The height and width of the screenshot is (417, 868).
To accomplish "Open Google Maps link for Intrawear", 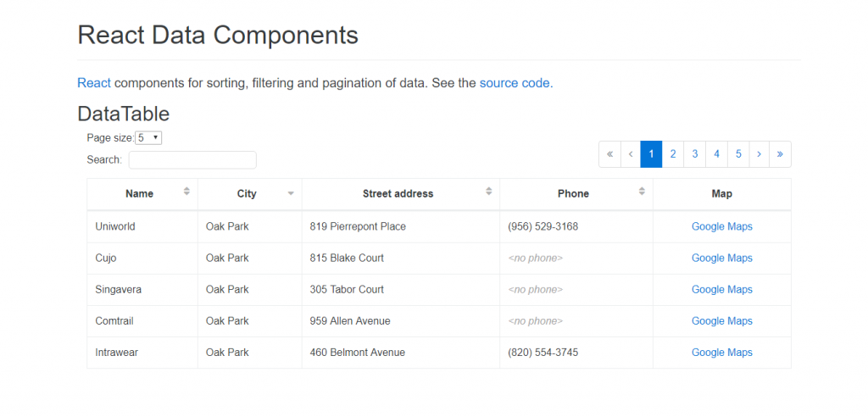I will [722, 353].
